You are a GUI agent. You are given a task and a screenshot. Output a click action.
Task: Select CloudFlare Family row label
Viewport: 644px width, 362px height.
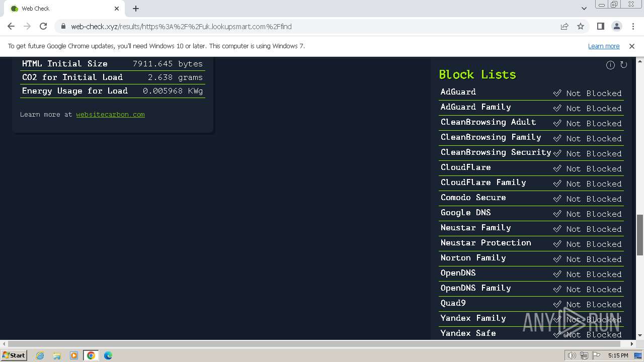[484, 183]
